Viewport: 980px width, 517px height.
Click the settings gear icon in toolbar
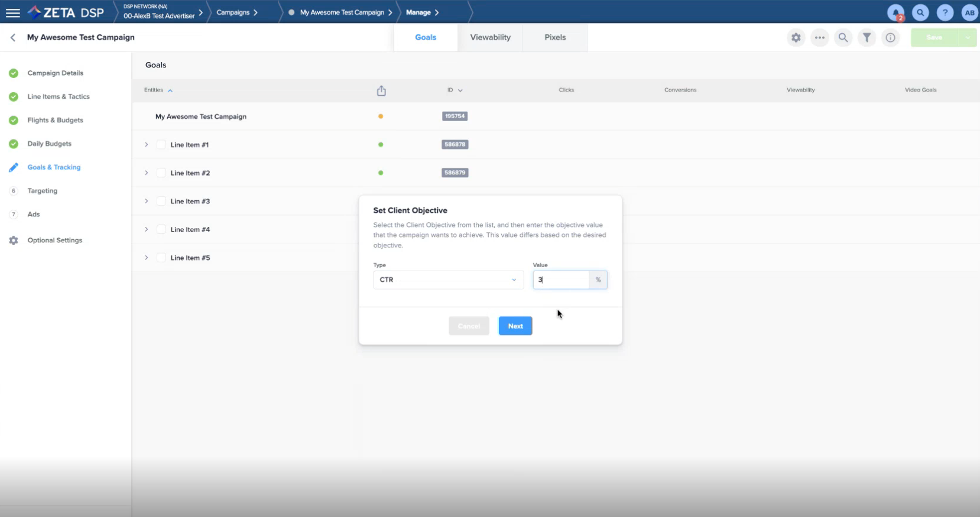[796, 38]
